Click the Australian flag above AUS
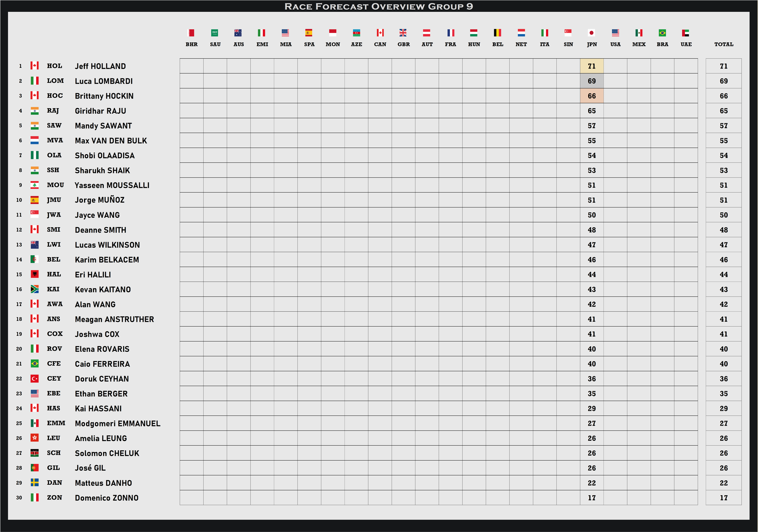This screenshot has height=532, width=758. (238, 33)
